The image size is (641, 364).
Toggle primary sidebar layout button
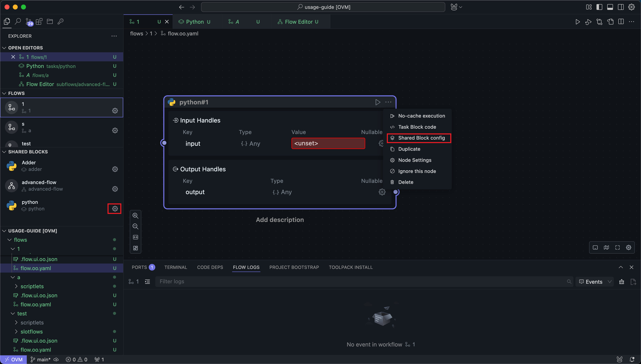pyautogui.click(x=599, y=7)
